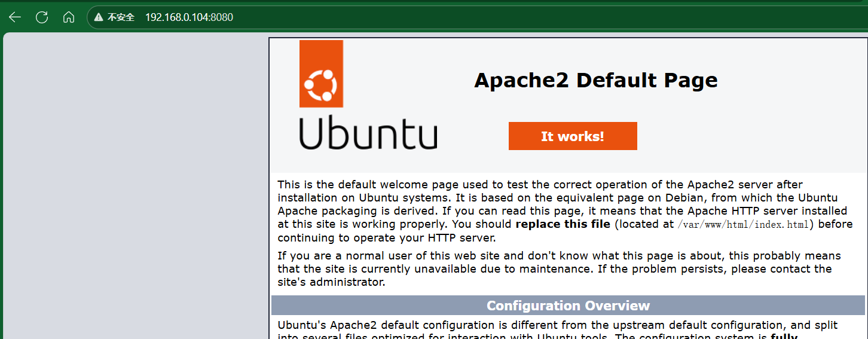Screen dimensions: 868x339
Task: Click the Configuration Overview section header
Action: click(568, 306)
